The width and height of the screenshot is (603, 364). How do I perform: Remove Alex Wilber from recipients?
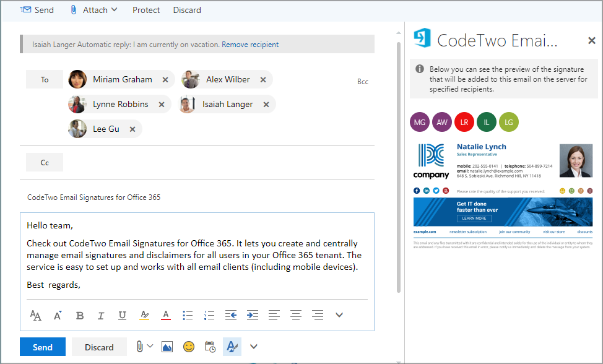coord(263,80)
